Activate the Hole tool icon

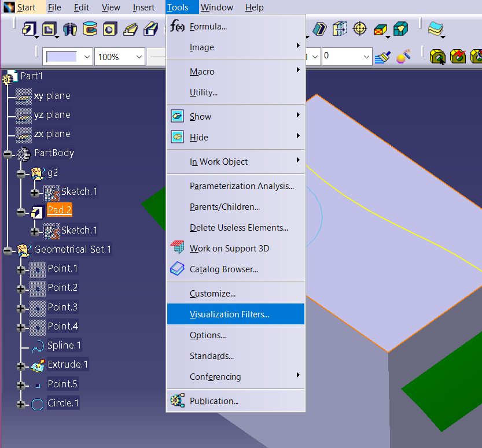110,28
